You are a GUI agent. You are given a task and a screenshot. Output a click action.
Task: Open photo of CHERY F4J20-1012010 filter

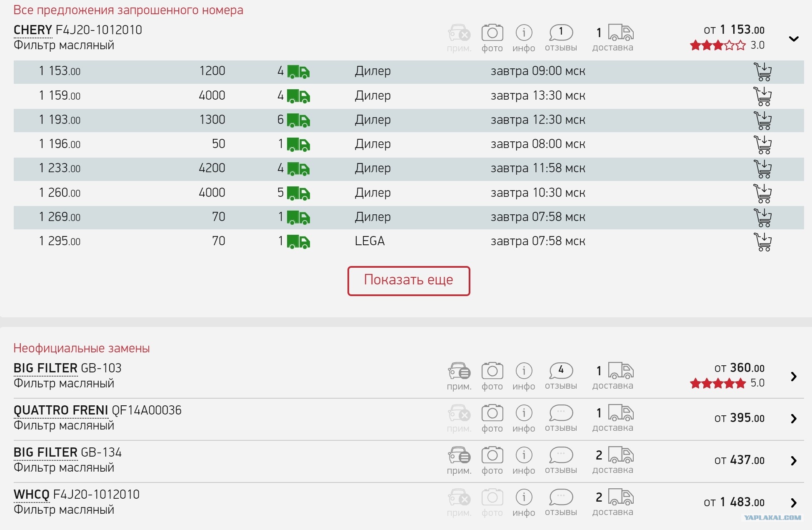pos(492,38)
